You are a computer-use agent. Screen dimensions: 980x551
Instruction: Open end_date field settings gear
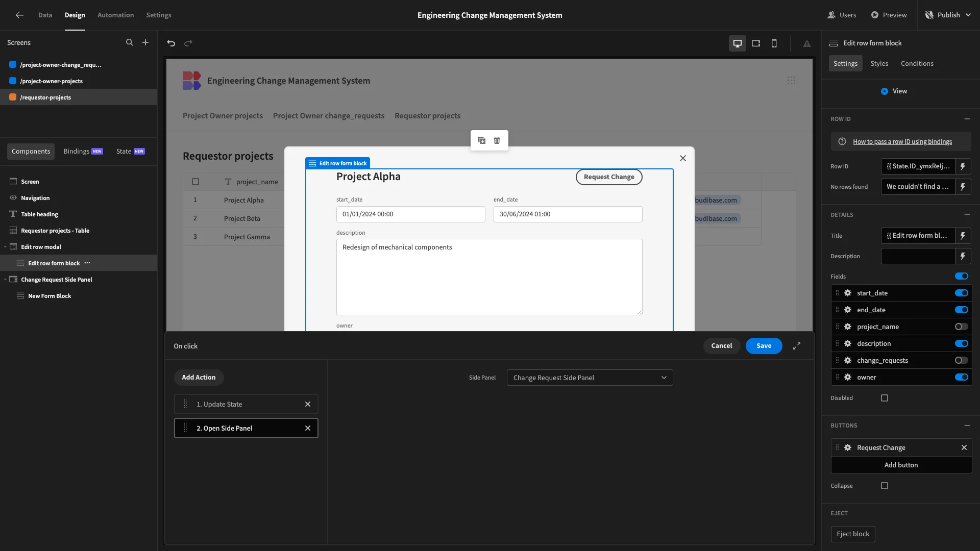[x=848, y=310]
